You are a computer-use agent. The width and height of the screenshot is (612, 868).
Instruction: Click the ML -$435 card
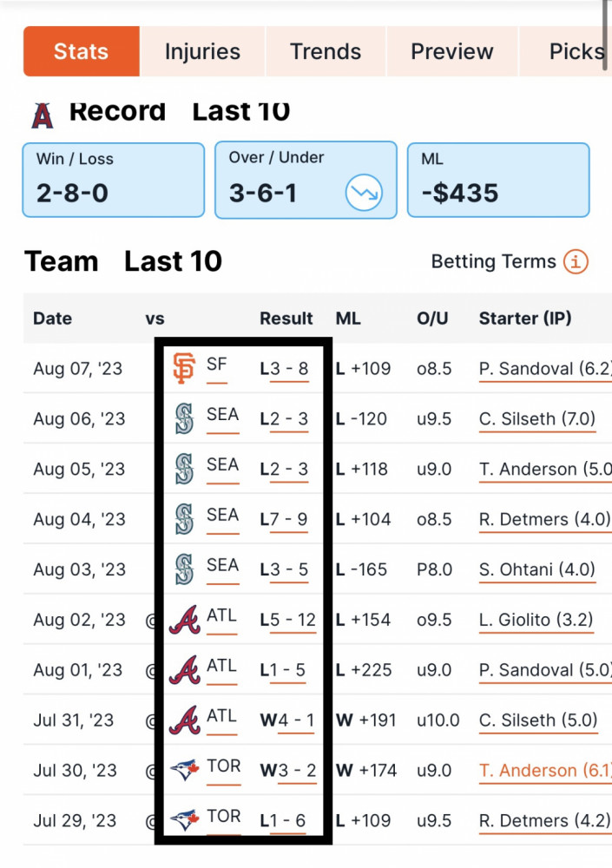click(x=498, y=180)
